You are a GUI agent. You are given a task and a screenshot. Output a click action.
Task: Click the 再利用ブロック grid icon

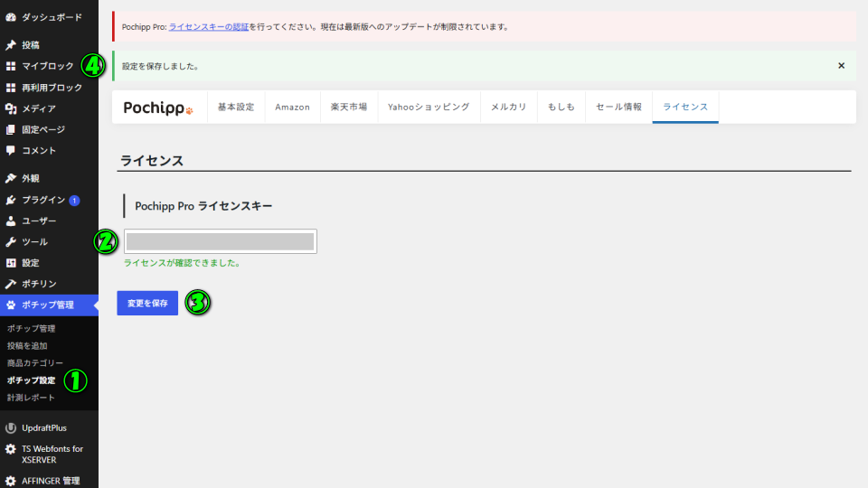click(x=11, y=88)
